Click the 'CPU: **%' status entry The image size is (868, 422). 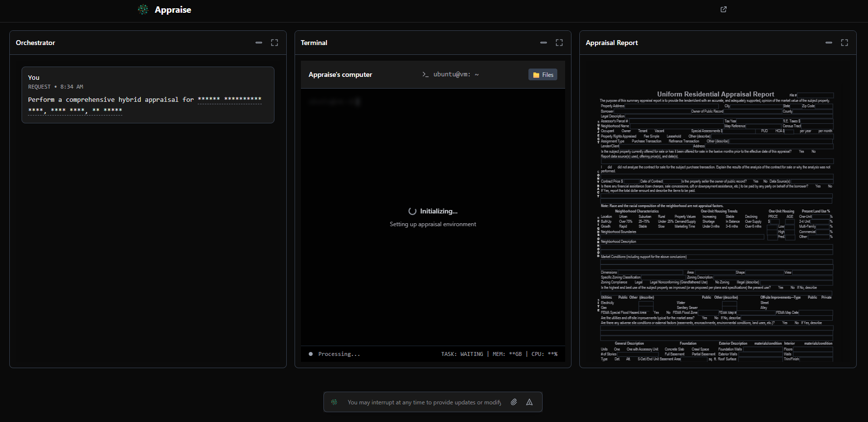pyautogui.click(x=544, y=354)
